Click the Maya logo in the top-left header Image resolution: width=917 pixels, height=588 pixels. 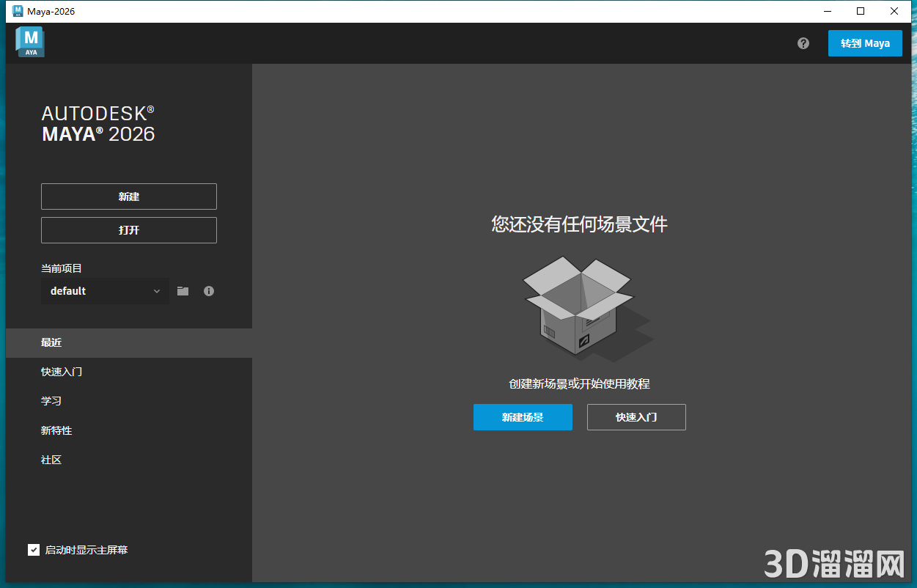coord(30,42)
